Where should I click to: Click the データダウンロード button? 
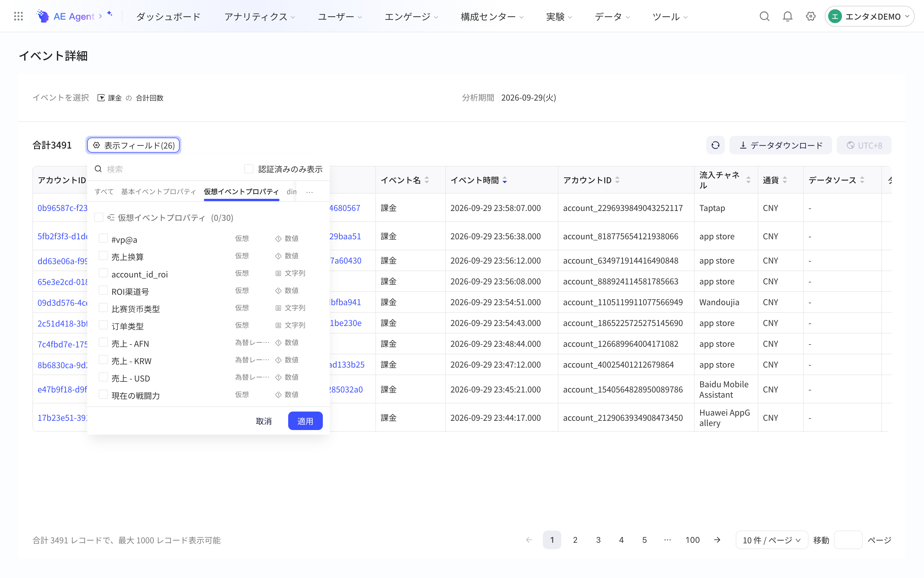(780, 145)
